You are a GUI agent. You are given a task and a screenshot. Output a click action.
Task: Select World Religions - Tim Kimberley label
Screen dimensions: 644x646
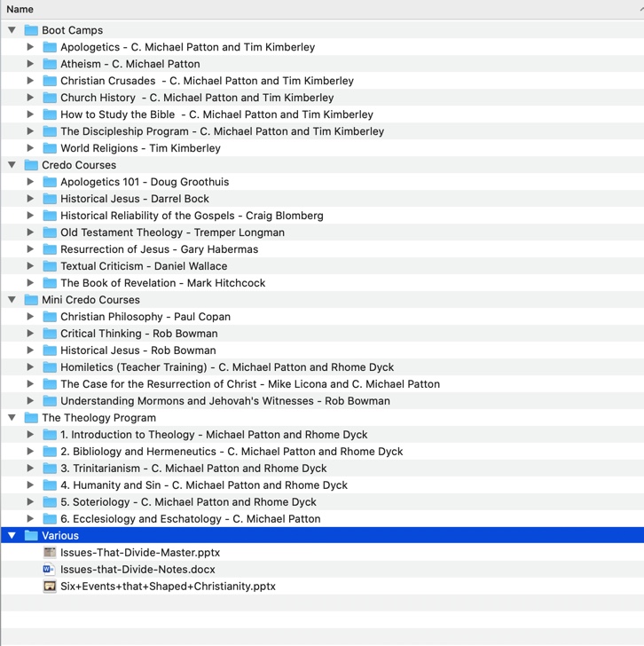point(140,148)
